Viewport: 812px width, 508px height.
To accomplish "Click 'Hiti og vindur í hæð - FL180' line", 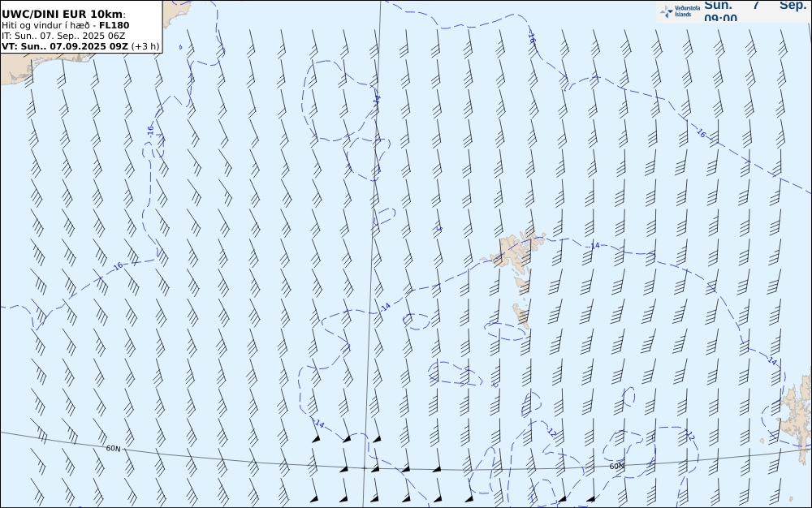I will [65, 25].
